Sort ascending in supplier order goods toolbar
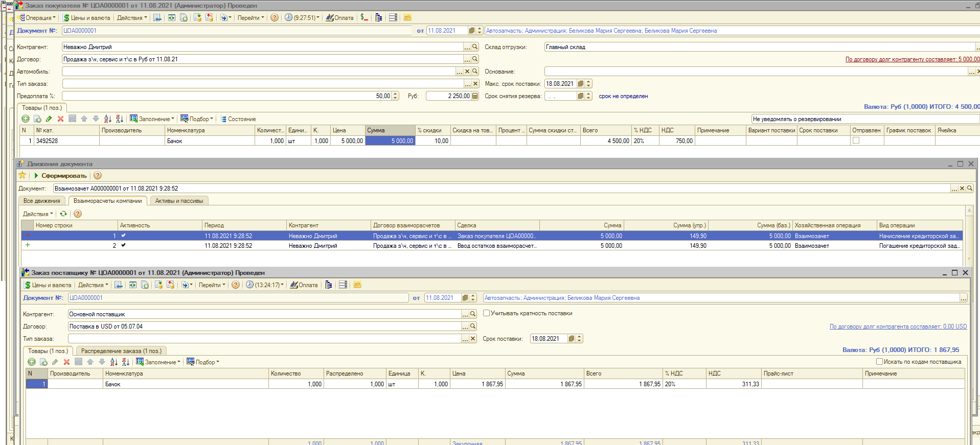The height and width of the screenshot is (445, 980). [x=113, y=362]
